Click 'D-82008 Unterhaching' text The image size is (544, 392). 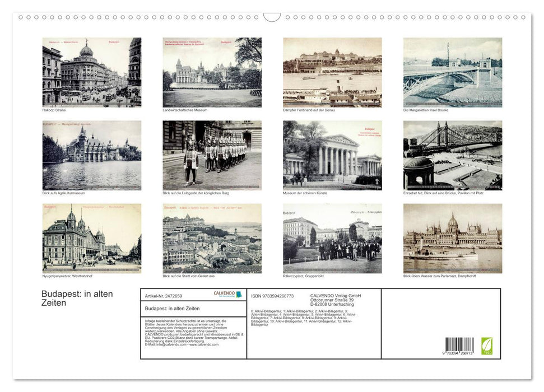point(332,304)
